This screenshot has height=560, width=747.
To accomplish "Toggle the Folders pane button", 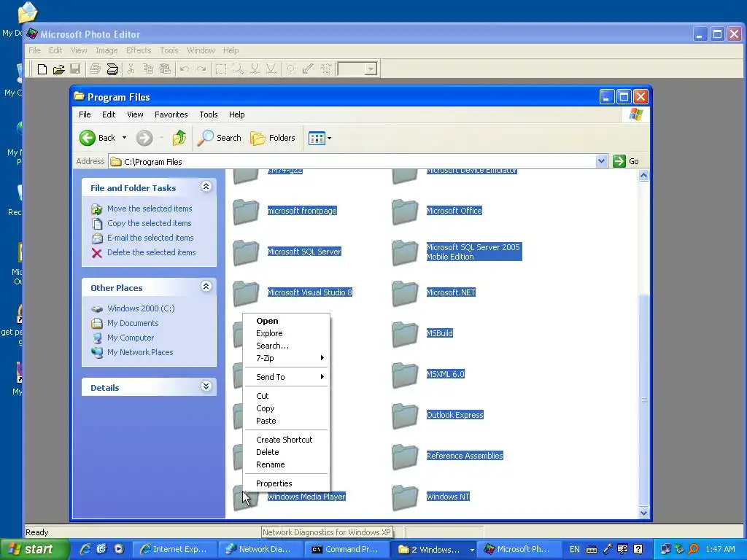I will (273, 138).
